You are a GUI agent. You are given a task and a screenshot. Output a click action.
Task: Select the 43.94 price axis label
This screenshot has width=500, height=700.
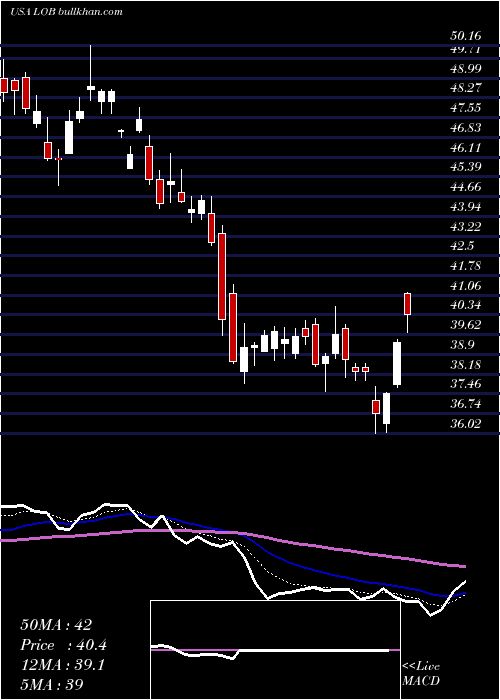pos(466,207)
